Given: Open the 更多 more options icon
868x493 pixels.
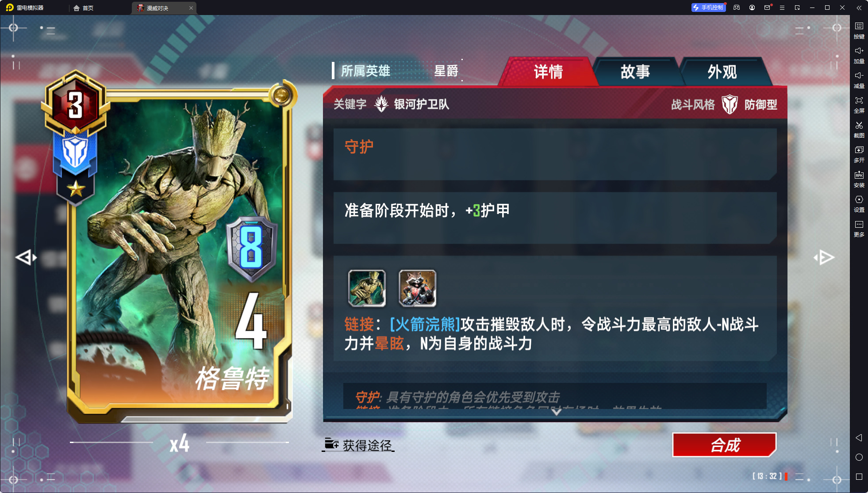Looking at the screenshot, I should [859, 228].
